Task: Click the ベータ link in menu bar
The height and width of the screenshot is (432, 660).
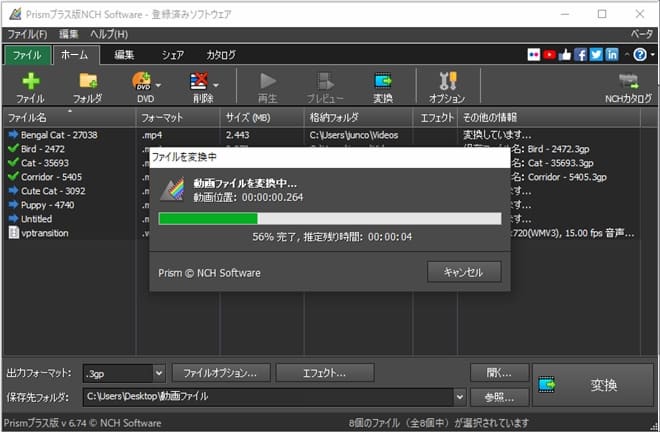Action: click(x=642, y=34)
